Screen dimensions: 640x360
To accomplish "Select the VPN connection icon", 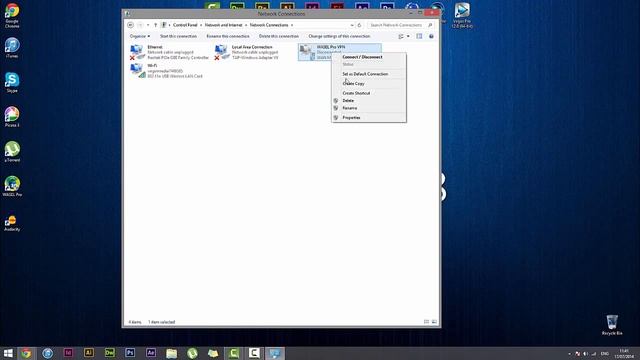I will click(x=306, y=52).
